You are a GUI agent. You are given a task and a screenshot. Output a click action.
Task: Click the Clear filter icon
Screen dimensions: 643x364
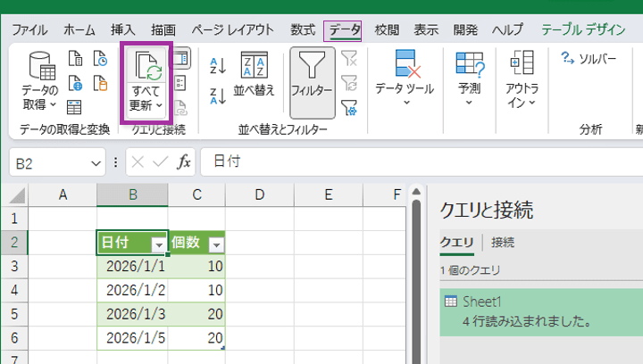coord(349,59)
